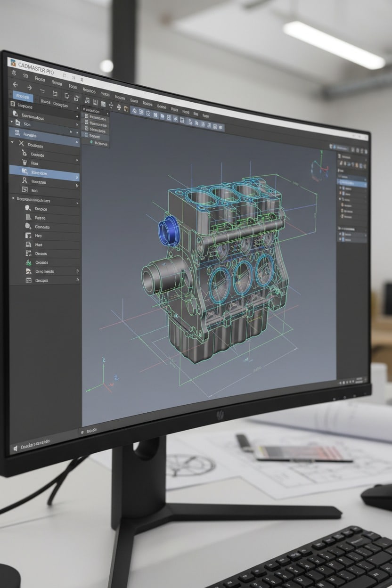Select the "Eropico" item icon

pyautogui.click(x=27, y=208)
